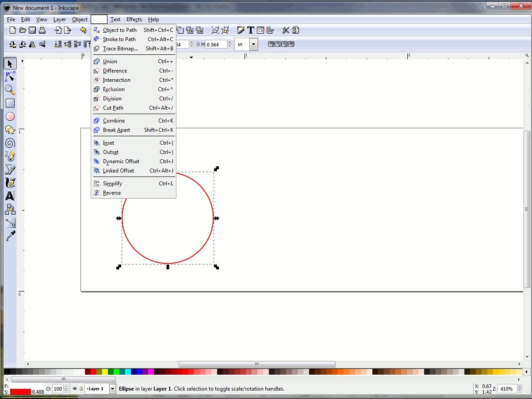Open the Layer 1 layer dropdown

click(112, 389)
